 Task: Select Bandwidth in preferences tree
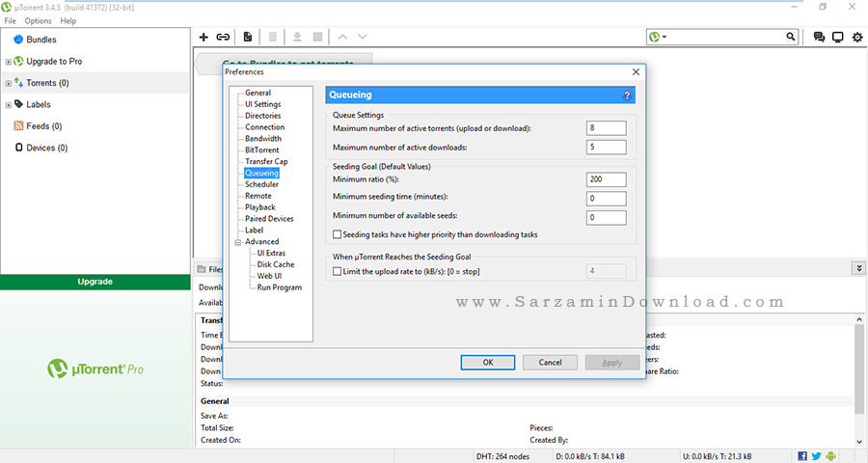(263, 139)
